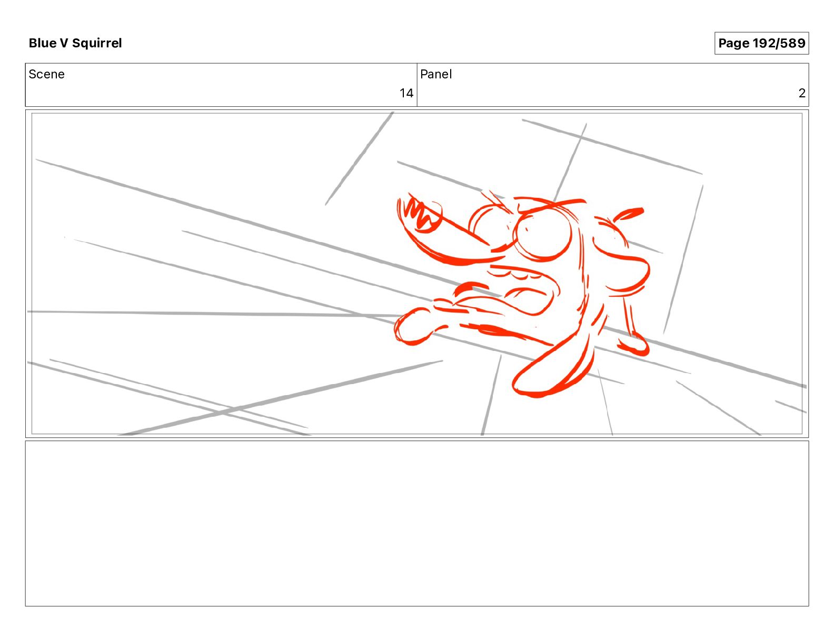834x644 pixels.
Task: Select the Page 192/589 indicator box
Action: click(761, 43)
